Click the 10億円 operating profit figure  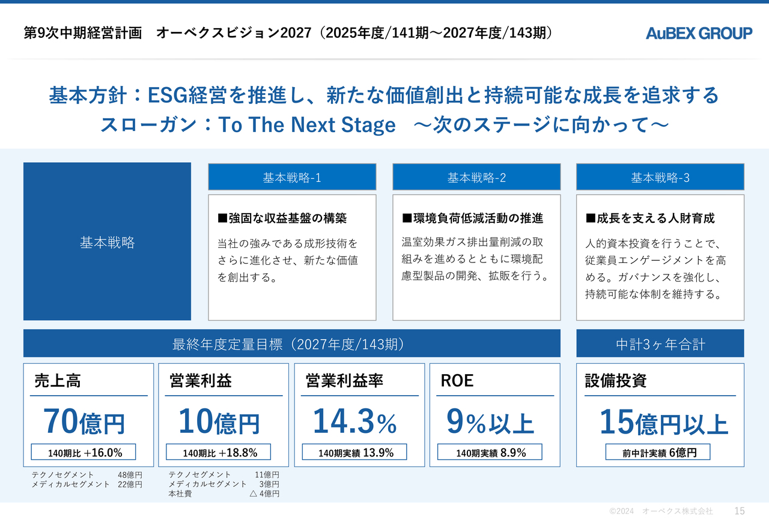(219, 422)
